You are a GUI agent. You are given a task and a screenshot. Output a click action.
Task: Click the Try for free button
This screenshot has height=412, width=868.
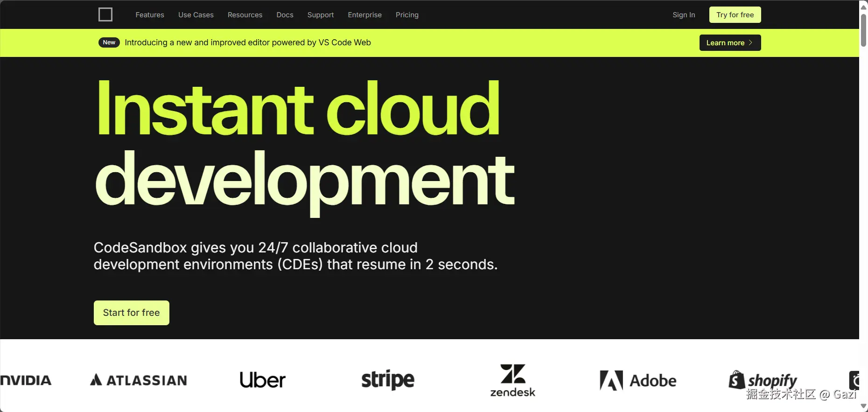click(735, 15)
